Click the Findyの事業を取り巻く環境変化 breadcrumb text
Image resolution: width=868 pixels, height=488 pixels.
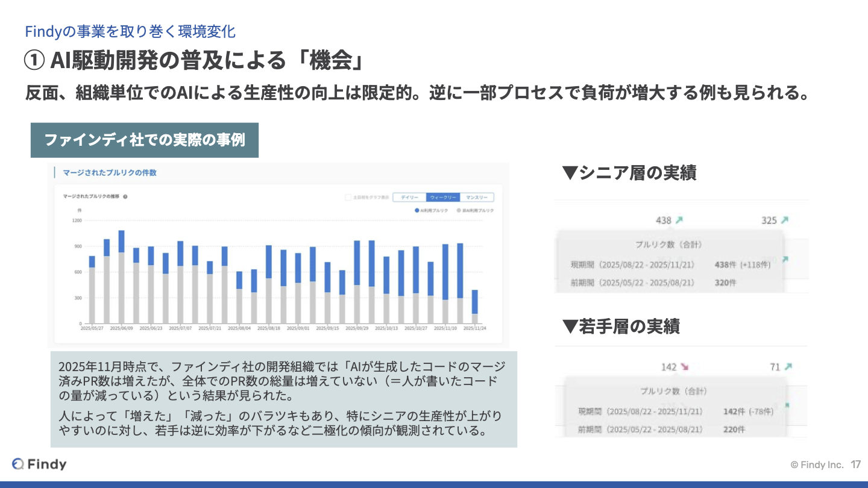point(130,31)
